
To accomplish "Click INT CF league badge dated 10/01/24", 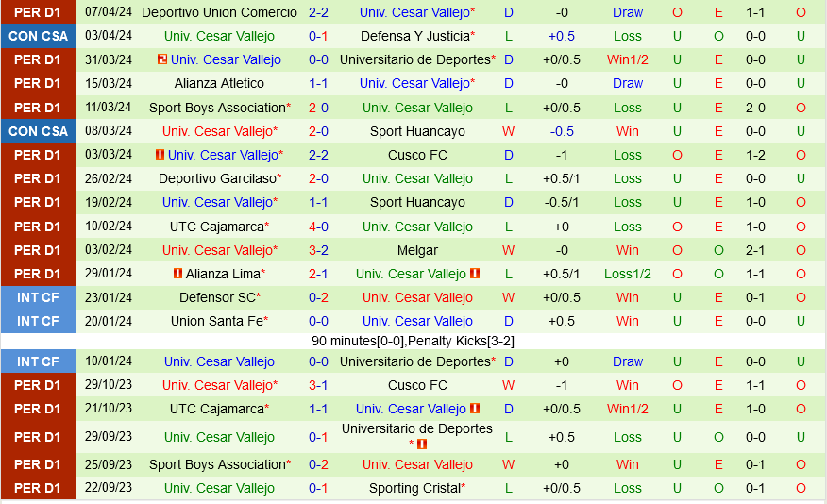I will [x=38, y=361].
